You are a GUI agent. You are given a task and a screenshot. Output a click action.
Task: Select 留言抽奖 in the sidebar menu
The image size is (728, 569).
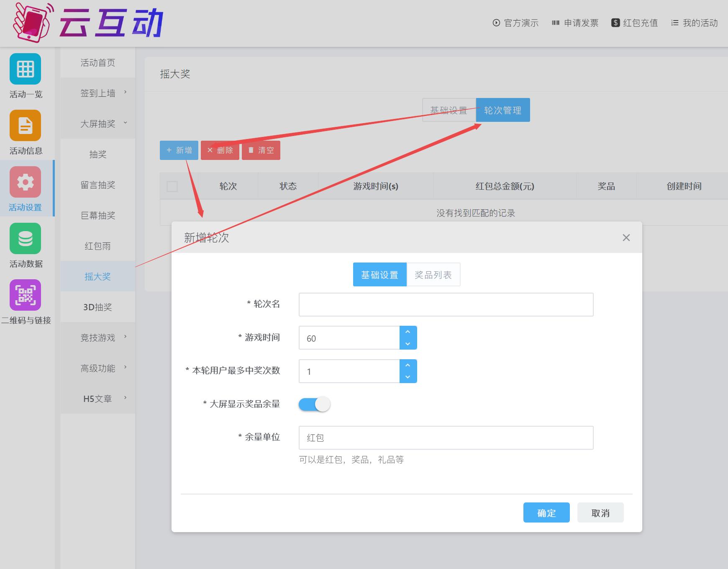[98, 185]
